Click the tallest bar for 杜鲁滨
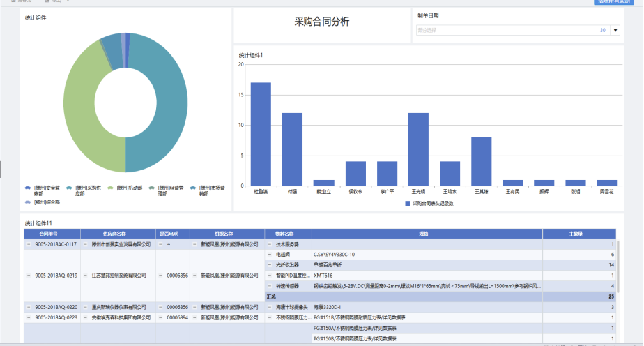The height and width of the screenshot is (346, 644). [261, 135]
